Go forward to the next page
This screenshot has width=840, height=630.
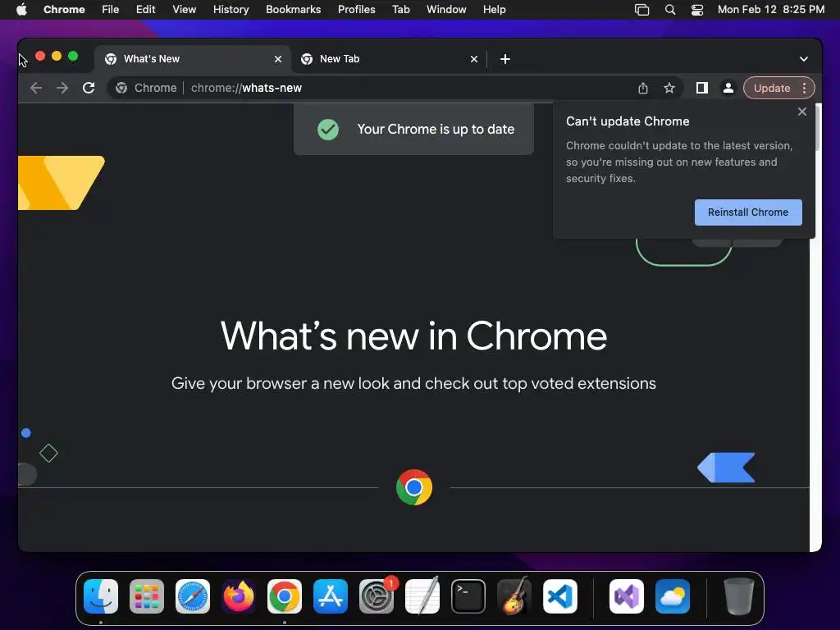click(x=62, y=88)
